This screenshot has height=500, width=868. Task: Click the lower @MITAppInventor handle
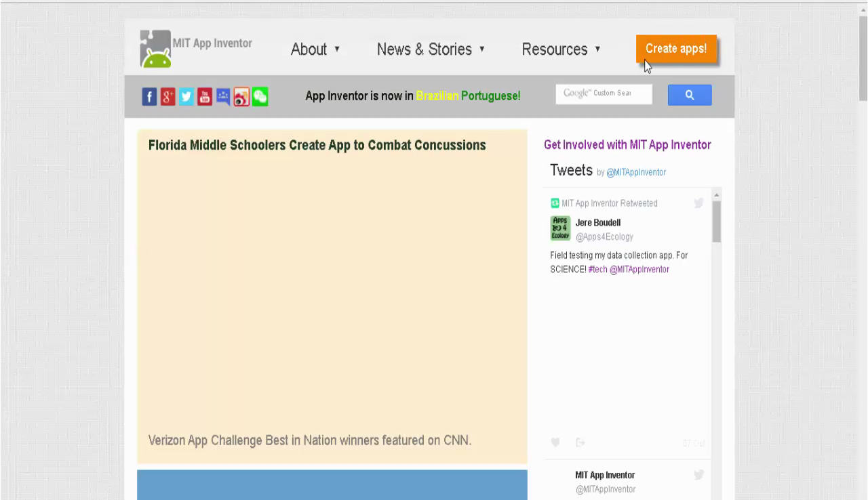click(606, 489)
